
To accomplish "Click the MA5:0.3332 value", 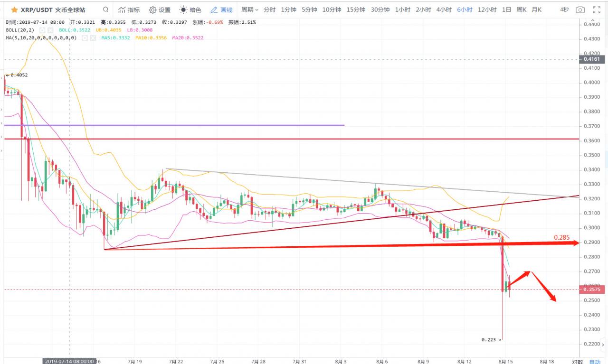I will click(115, 37).
